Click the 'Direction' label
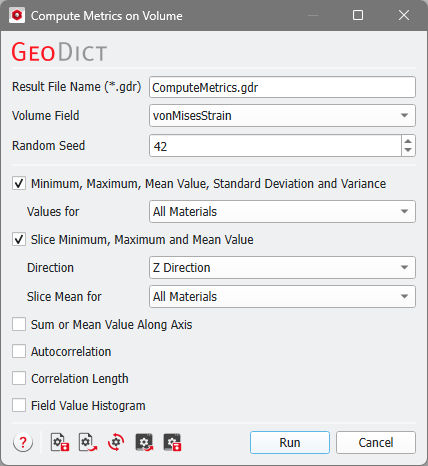 [50, 267]
